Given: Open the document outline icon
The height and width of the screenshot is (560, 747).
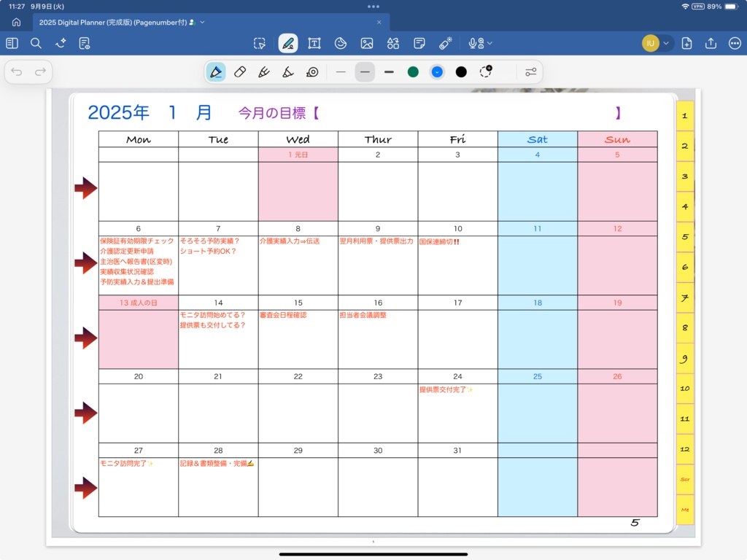Looking at the screenshot, I should [x=85, y=43].
